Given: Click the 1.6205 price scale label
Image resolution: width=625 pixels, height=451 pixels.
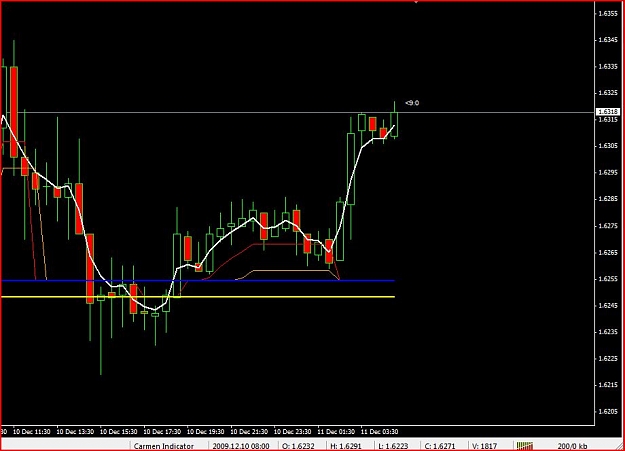Looking at the screenshot, I should pyautogui.click(x=609, y=412).
